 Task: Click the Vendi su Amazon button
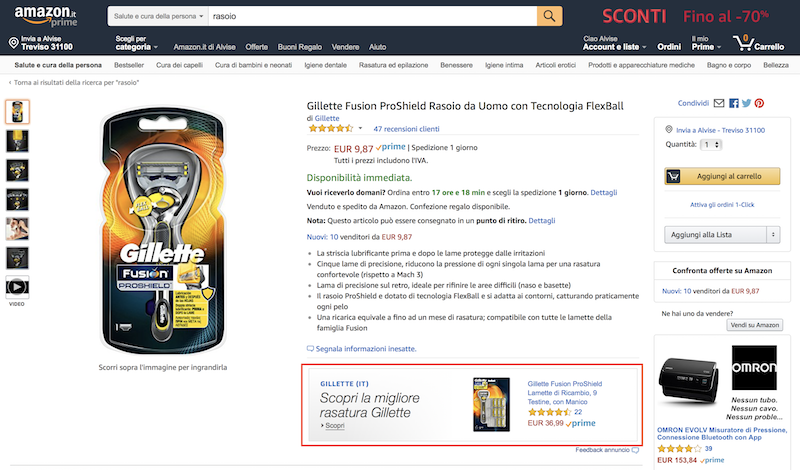pos(755,325)
